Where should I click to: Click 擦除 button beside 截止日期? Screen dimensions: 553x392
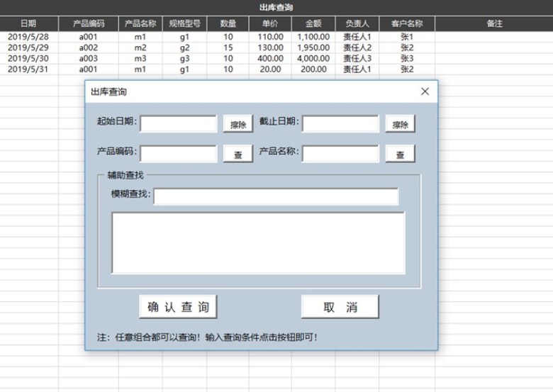[x=401, y=124]
